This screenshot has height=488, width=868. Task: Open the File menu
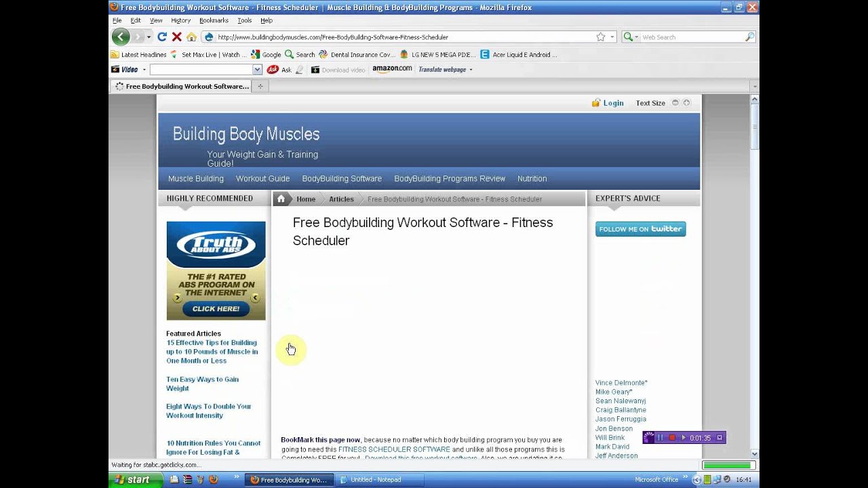tap(117, 20)
